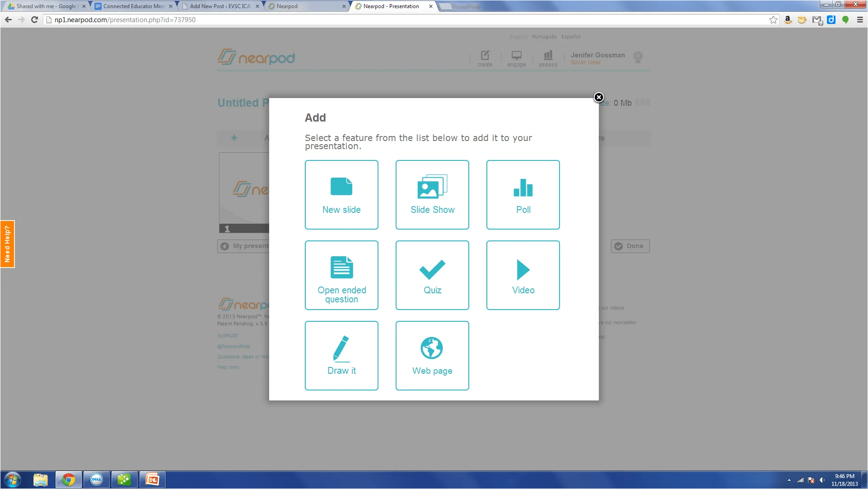The width and height of the screenshot is (868, 489).
Task: Switch language to Español
Action: click(571, 37)
